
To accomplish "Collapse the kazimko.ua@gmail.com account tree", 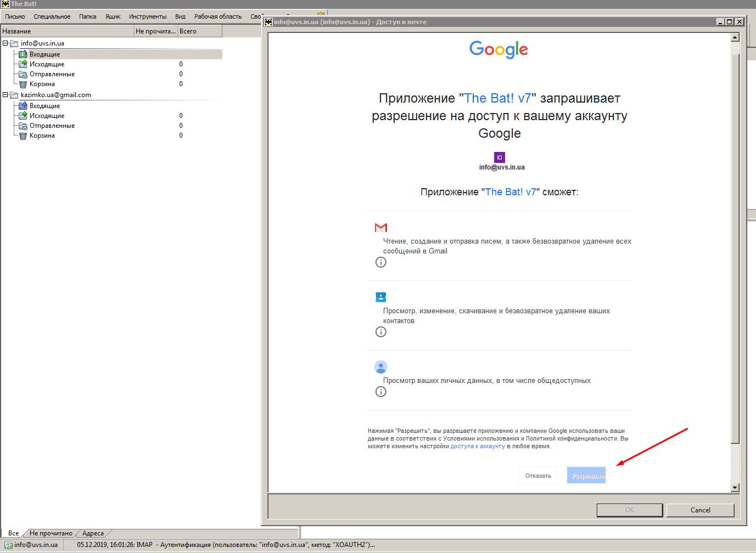I will point(5,95).
